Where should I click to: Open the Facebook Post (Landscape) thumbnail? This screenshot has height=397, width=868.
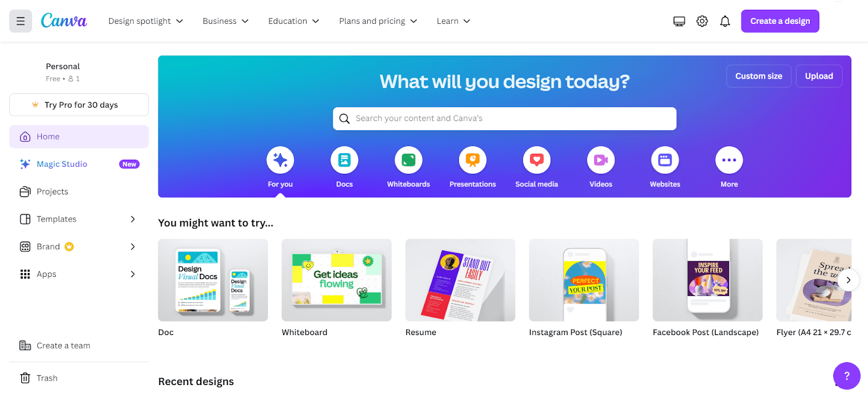point(707,280)
